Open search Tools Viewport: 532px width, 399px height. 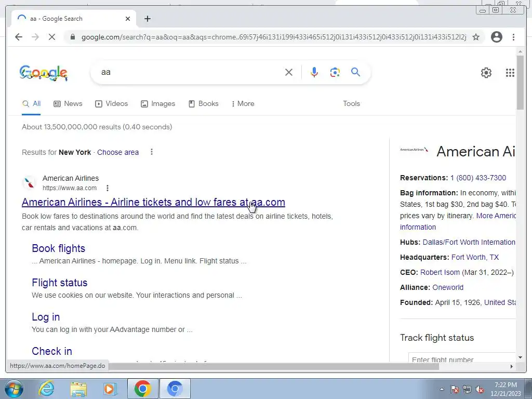[x=352, y=104]
